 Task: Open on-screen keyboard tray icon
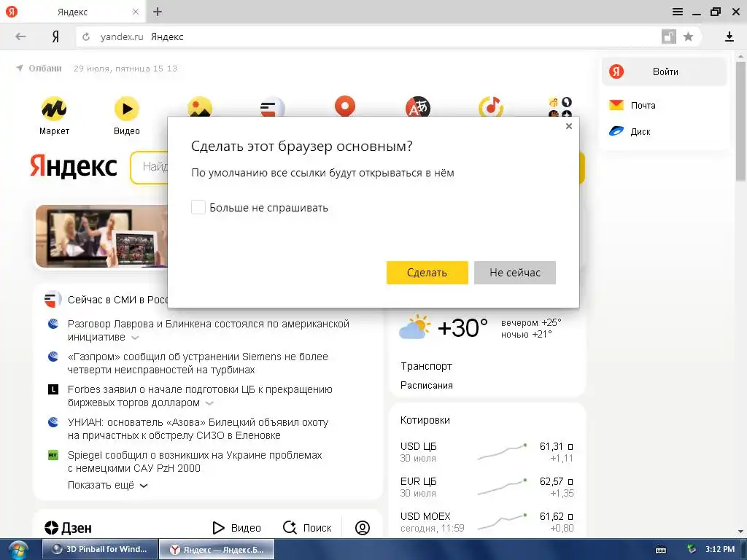661,550
